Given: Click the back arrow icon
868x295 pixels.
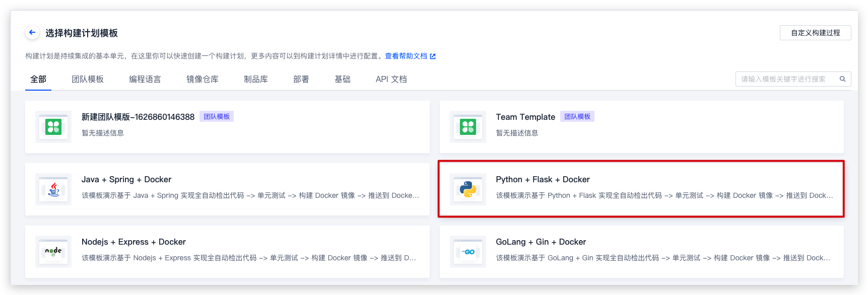Looking at the screenshot, I should coord(32,33).
